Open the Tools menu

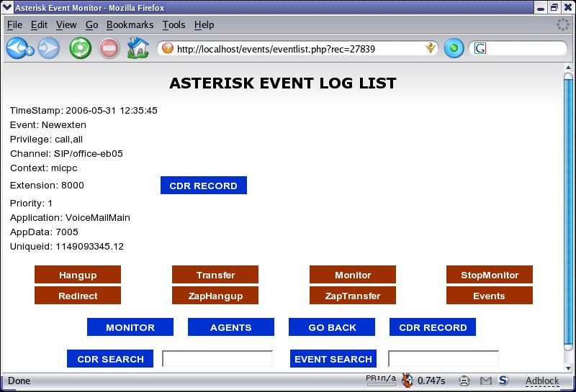pyautogui.click(x=174, y=24)
